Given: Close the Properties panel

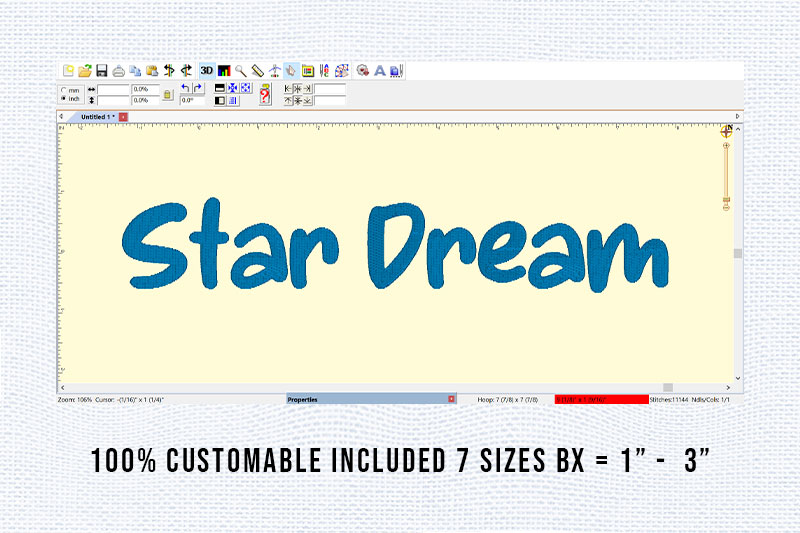Looking at the screenshot, I should coord(452,399).
